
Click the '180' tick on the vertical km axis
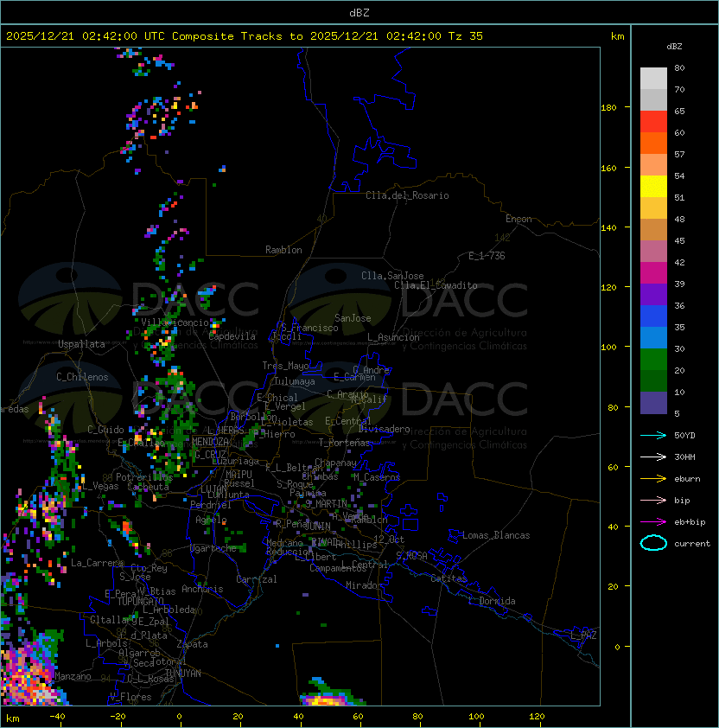(x=608, y=108)
